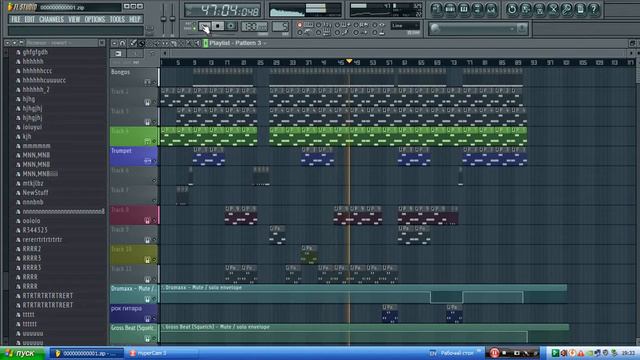Viewport: 640px width, 360px height.
Task: Start playback with the play button
Action: [204, 27]
